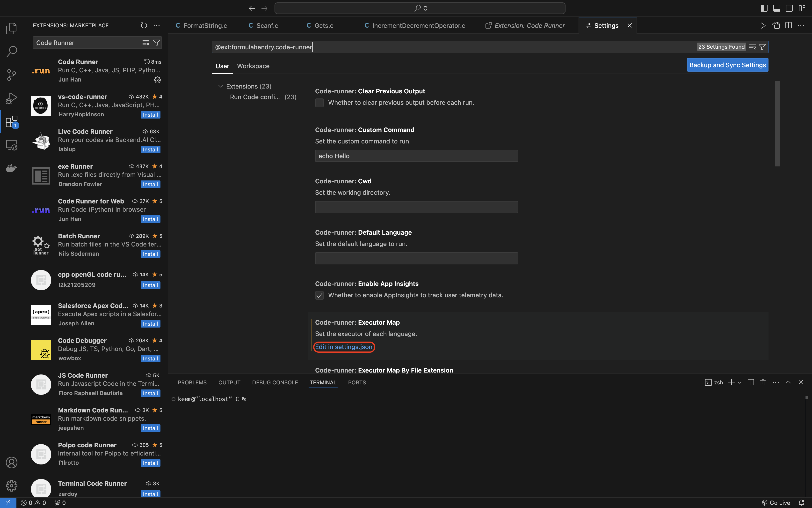Toggle the primary side bar
812x508 pixels.
pyautogui.click(x=764, y=8)
